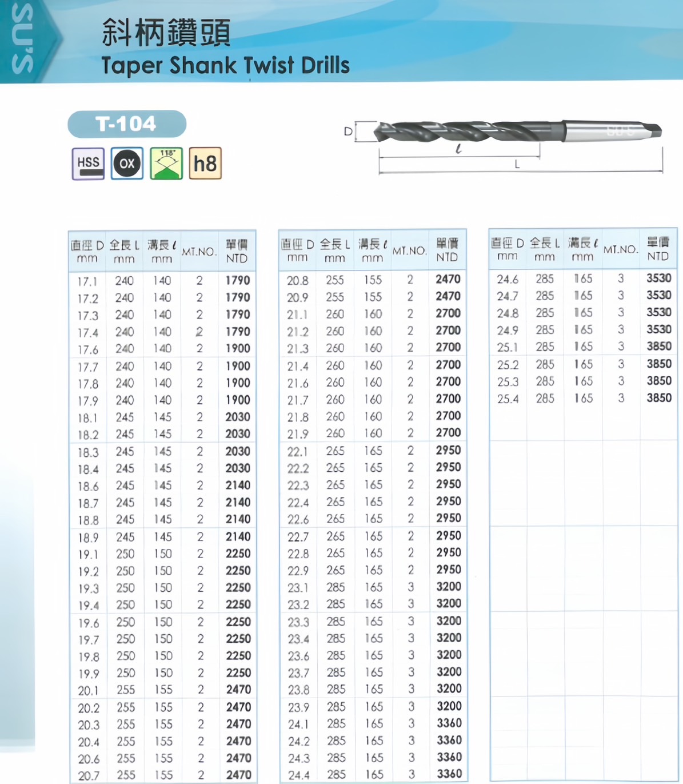Select the T-104 model badge
The width and height of the screenshot is (683, 784).
127,124
